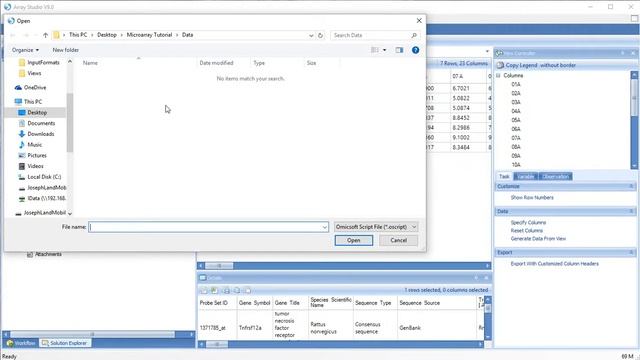
Task: Switch to the Solution Explorer tab
Action: (x=65, y=343)
